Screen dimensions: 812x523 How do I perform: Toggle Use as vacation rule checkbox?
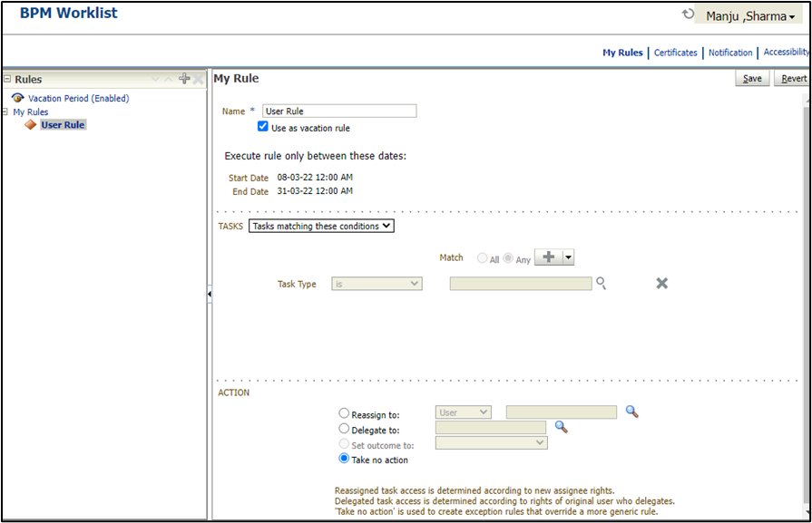click(x=263, y=127)
